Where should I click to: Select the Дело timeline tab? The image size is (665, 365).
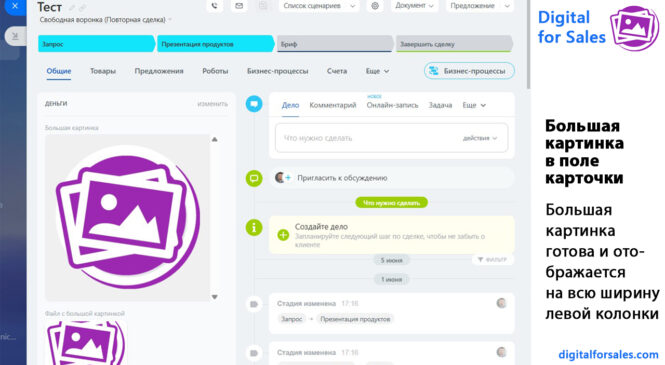point(291,105)
